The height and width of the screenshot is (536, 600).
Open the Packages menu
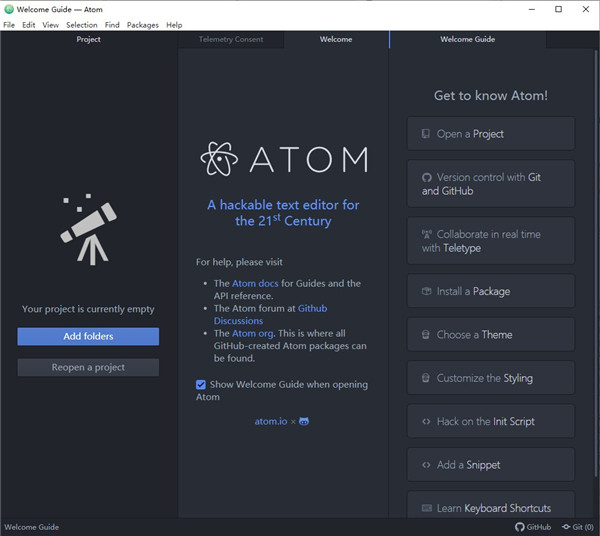pos(143,25)
